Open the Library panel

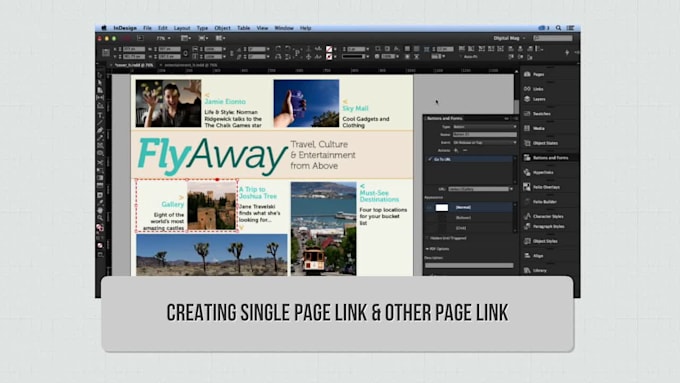click(535, 271)
